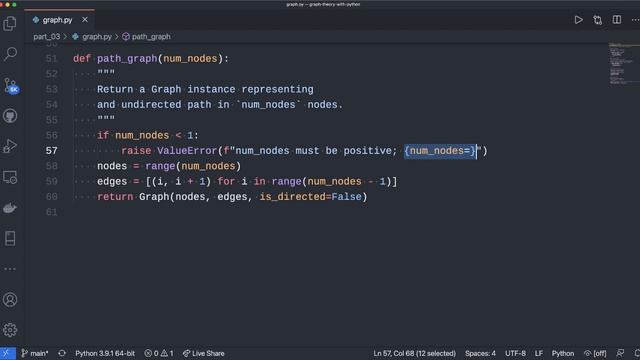The image size is (640, 360).
Task: Click the minimap code overview
Action: pos(623,63)
